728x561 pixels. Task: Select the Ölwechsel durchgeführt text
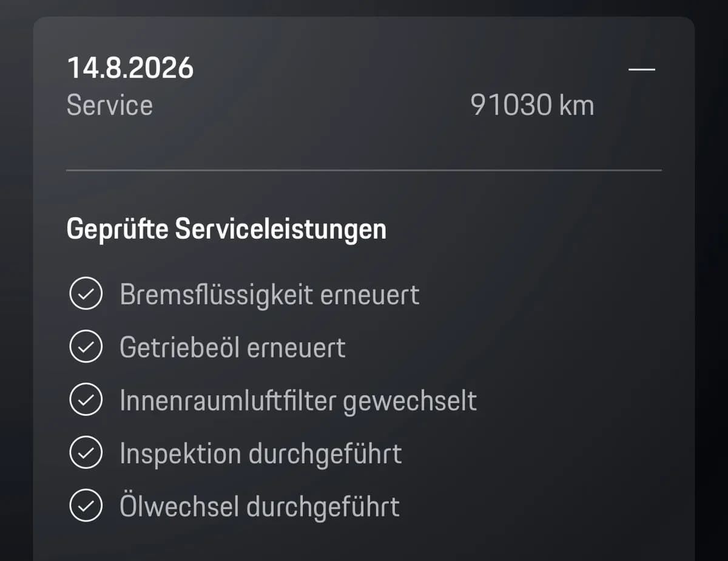(x=260, y=506)
